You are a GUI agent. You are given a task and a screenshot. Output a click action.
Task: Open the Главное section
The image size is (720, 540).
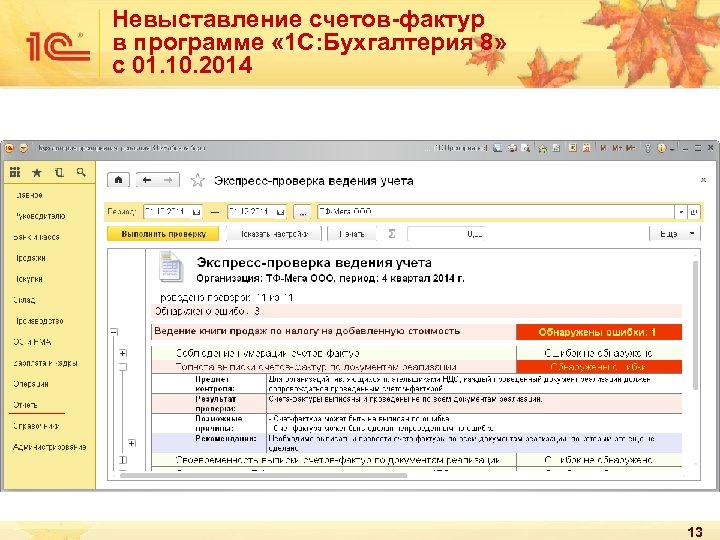(29, 195)
